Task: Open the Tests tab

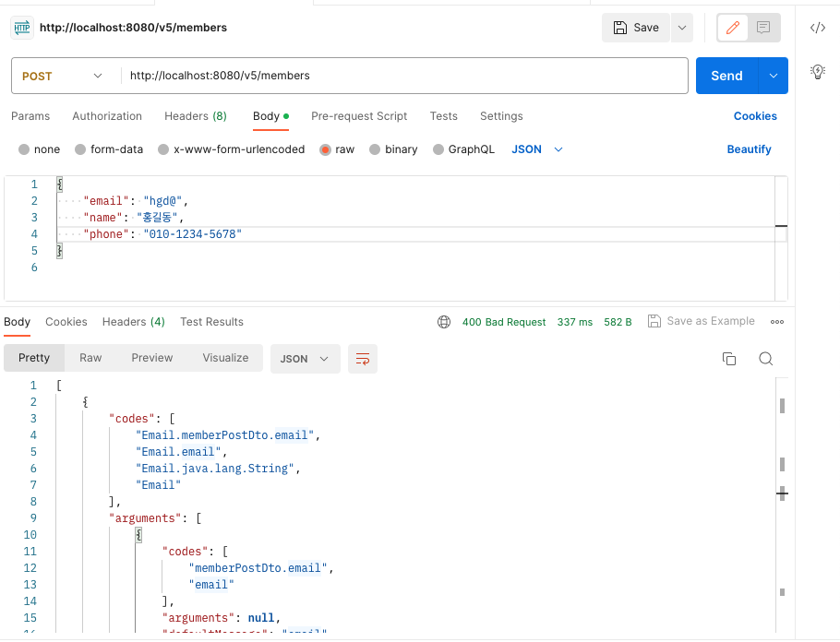Action: click(x=444, y=116)
